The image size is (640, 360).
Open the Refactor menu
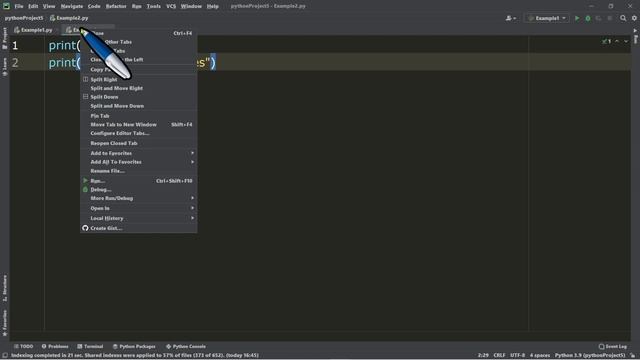(x=116, y=6)
